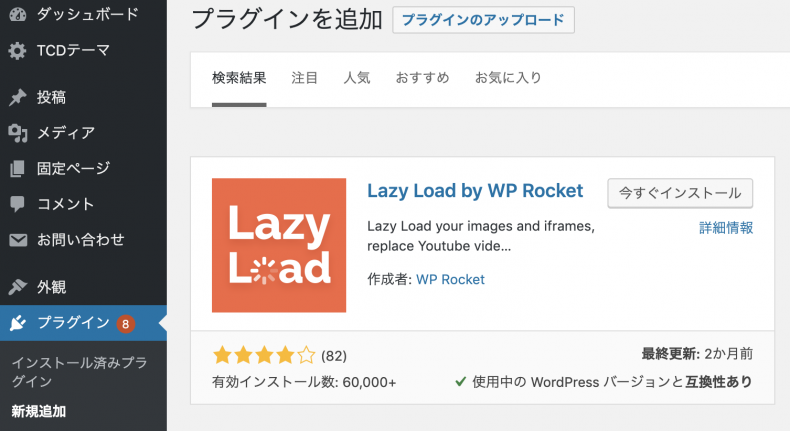Open the Comments speech bubble icon
The image size is (790, 431).
tap(18, 204)
